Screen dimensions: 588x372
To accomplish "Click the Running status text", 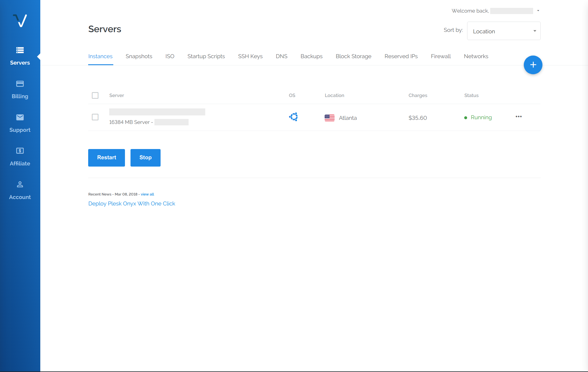I will coord(481,117).
